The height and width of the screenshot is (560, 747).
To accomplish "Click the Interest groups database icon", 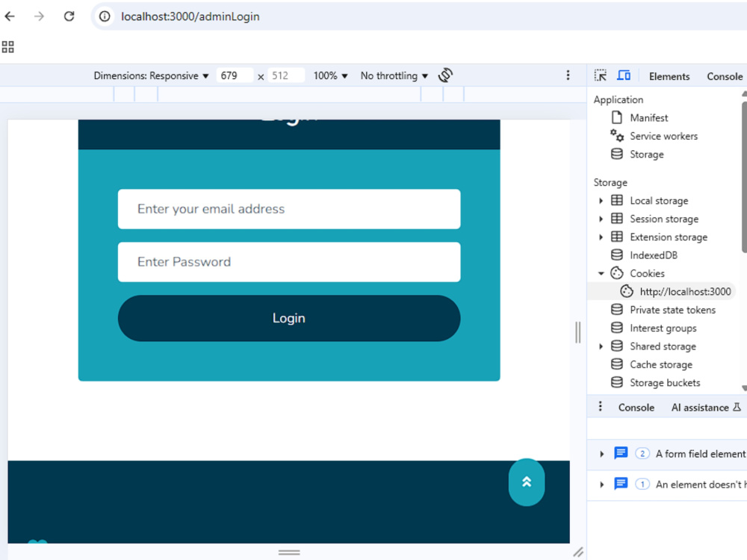I will coord(617,328).
